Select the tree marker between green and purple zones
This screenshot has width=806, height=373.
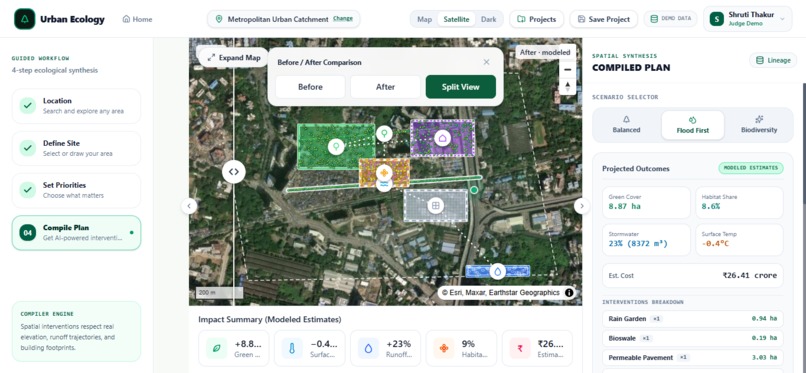[x=383, y=134]
